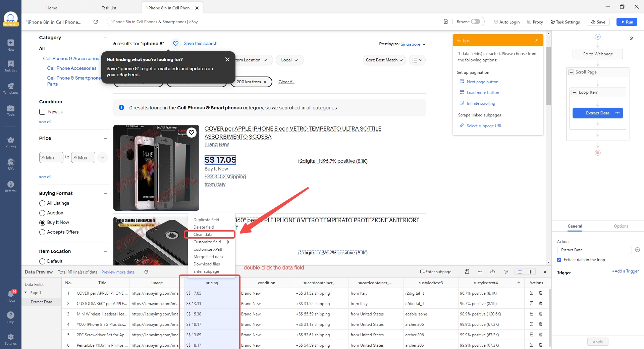Open the RPA section in sidebar
This screenshot has height=349, width=644.
tap(11, 164)
